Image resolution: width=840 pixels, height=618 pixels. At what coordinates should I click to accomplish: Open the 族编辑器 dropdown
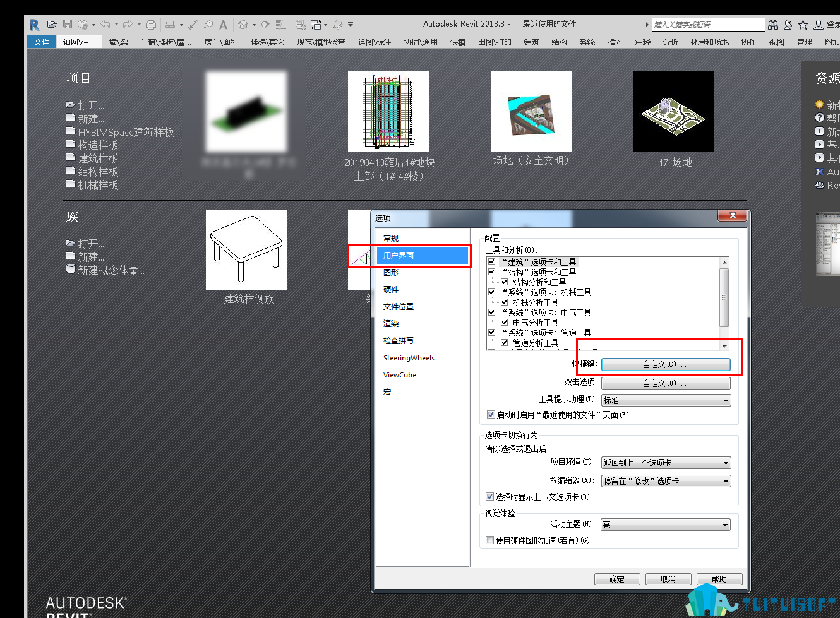coord(666,481)
